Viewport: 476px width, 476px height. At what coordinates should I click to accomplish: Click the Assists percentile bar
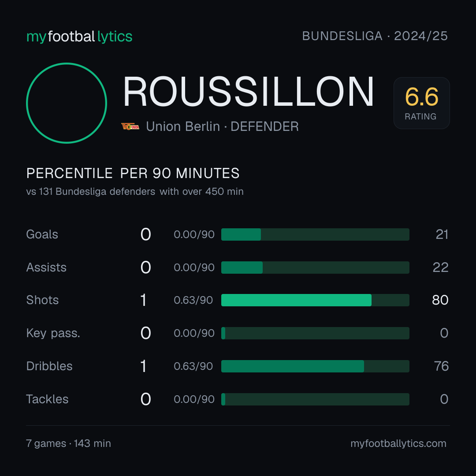(x=315, y=268)
